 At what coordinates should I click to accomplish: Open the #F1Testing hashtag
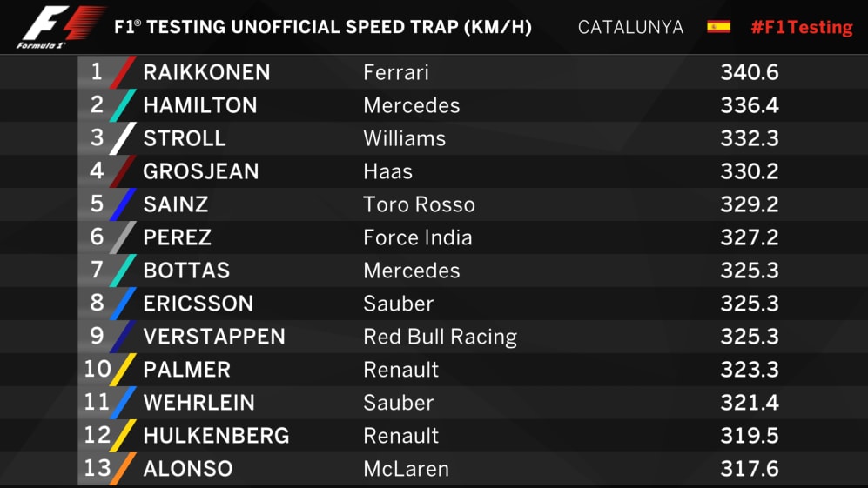(802, 27)
